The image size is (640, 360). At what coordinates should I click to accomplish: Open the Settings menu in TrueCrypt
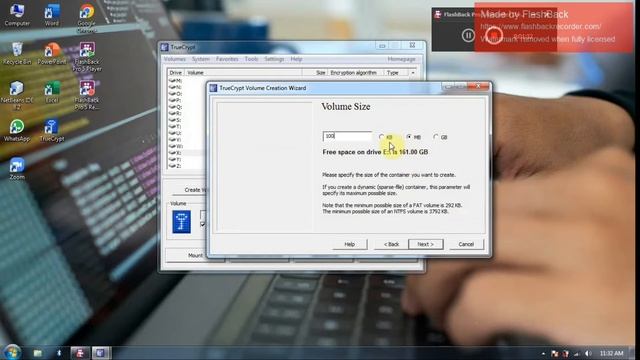(274, 59)
